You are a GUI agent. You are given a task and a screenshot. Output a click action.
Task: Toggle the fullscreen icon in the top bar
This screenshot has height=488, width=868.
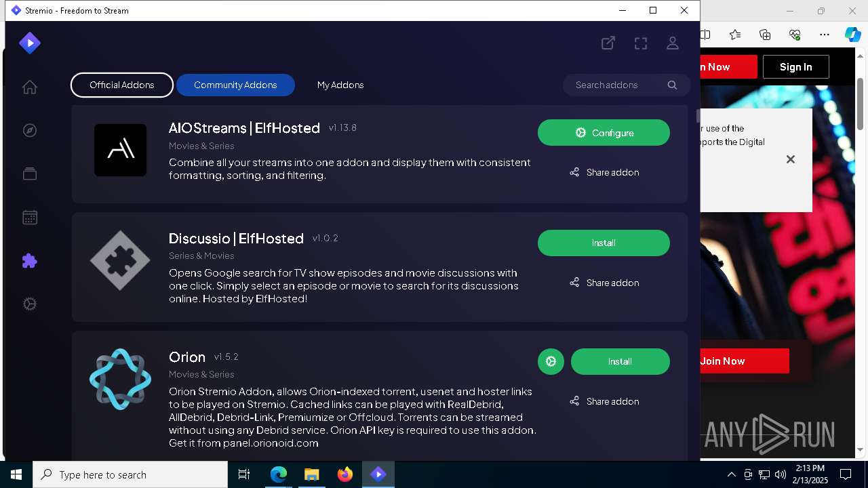coord(641,43)
